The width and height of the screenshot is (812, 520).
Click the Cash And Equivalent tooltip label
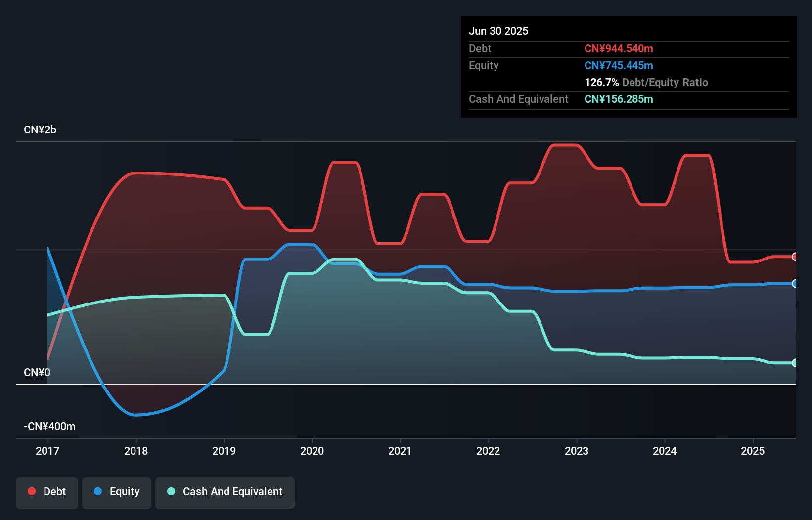[518, 99]
